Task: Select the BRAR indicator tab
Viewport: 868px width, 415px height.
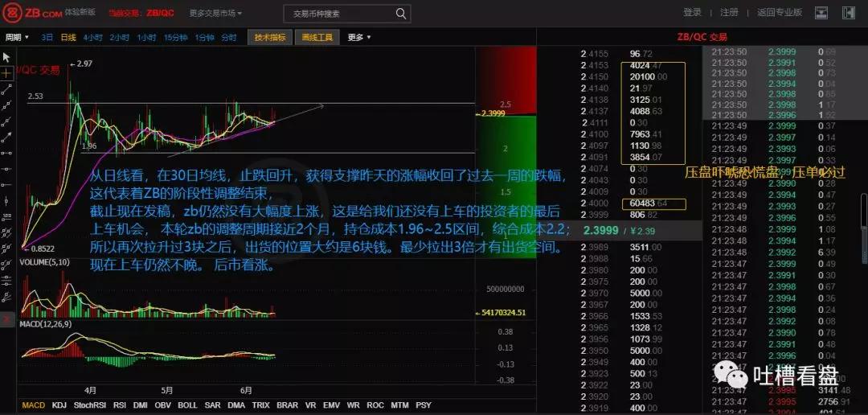Action: [x=287, y=405]
